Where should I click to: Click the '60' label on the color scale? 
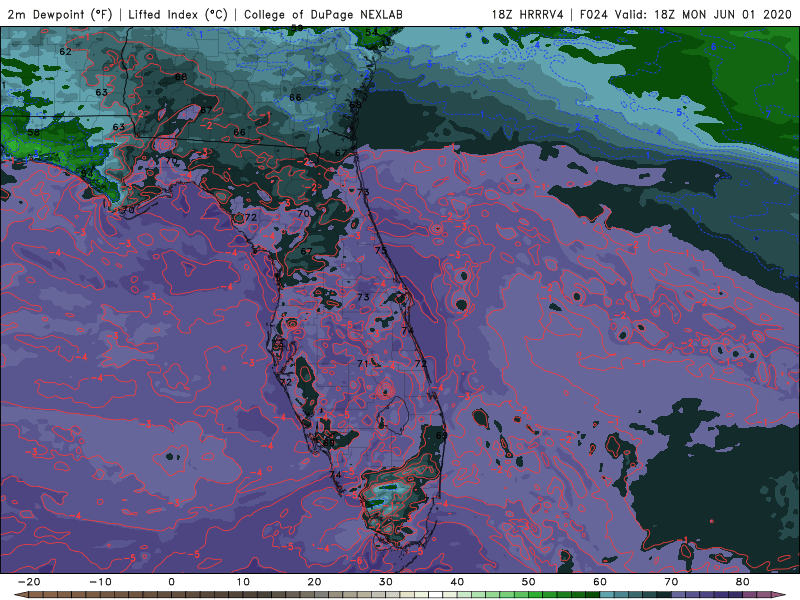pyautogui.click(x=600, y=582)
